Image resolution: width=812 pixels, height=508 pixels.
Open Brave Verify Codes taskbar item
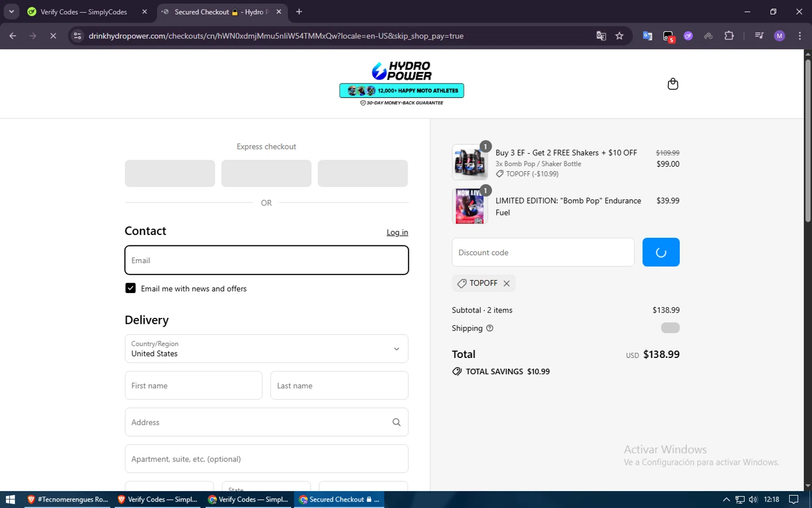click(x=158, y=499)
